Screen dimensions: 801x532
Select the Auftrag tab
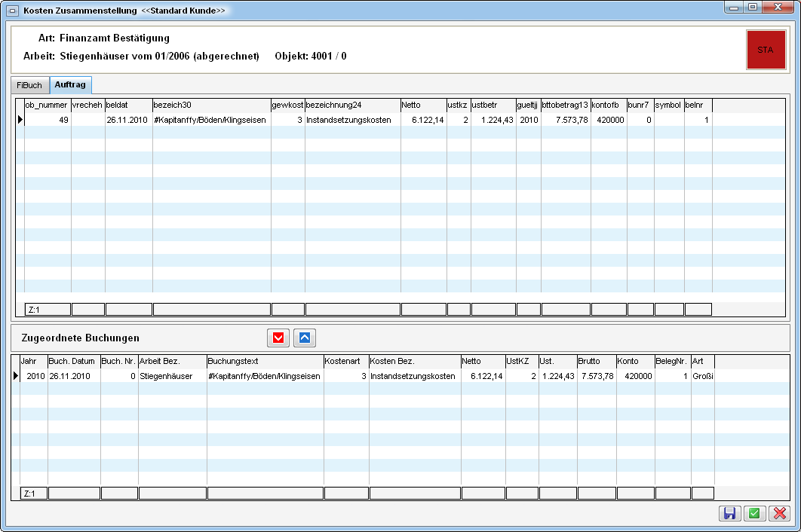coord(70,85)
